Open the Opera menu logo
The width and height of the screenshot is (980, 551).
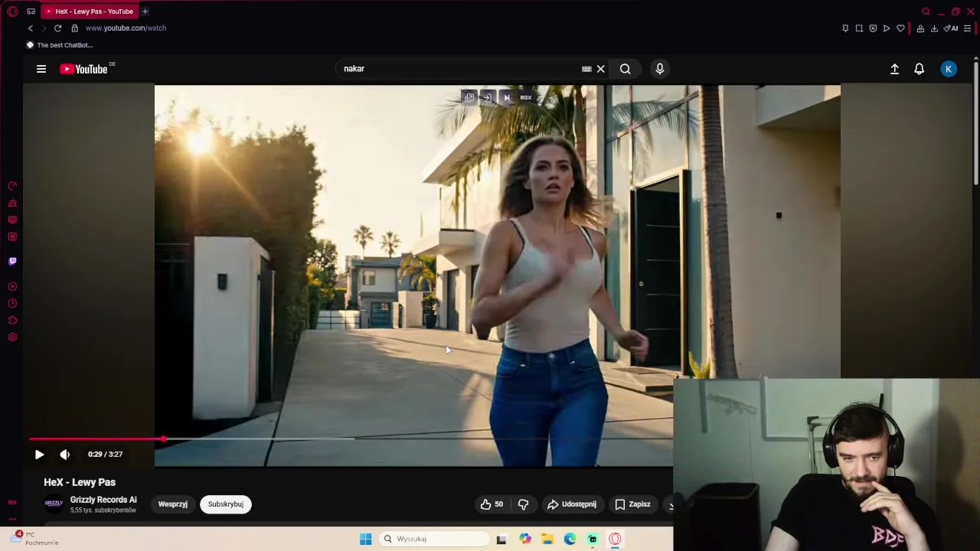[12, 11]
